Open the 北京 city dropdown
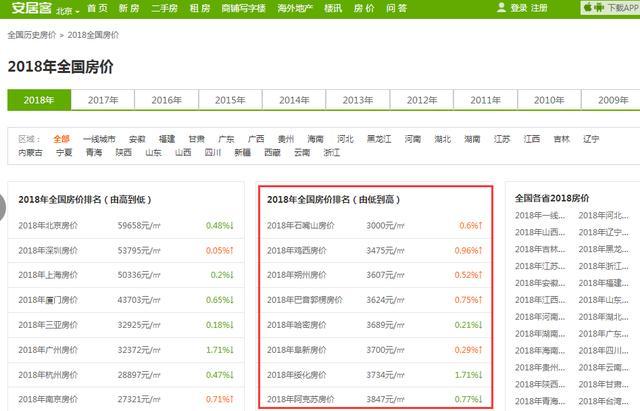Screen dimensions: 640x411 [67, 11]
